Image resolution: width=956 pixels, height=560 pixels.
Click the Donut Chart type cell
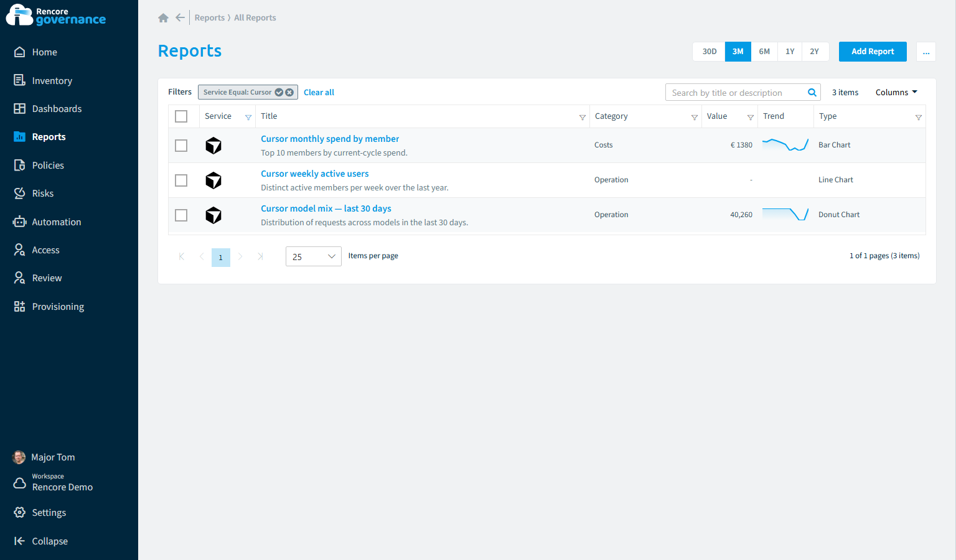point(839,215)
